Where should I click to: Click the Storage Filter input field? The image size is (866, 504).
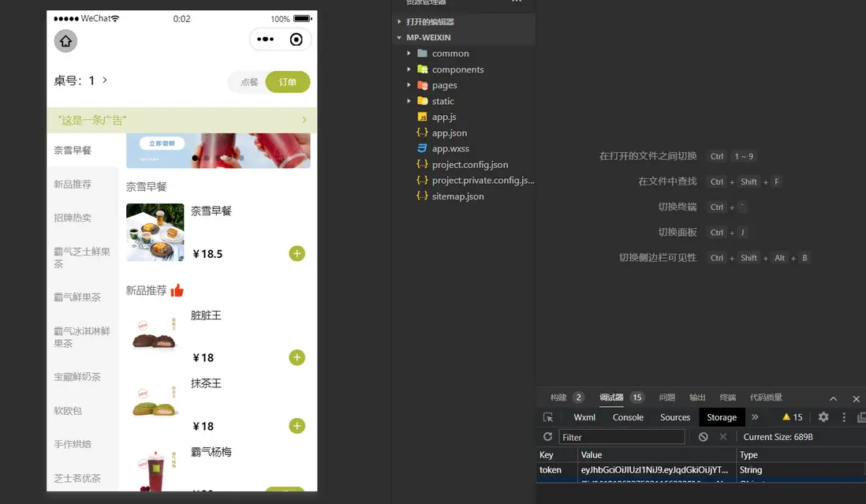coord(622,437)
